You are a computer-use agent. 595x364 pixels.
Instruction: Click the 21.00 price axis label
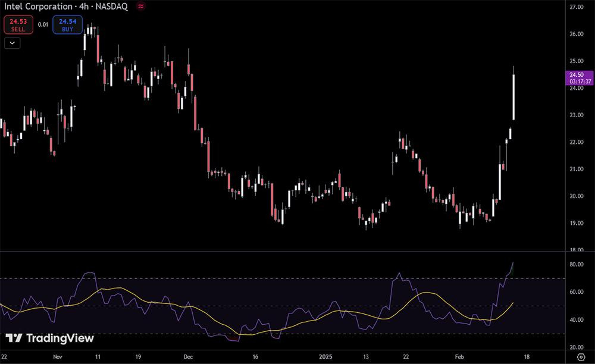point(577,169)
